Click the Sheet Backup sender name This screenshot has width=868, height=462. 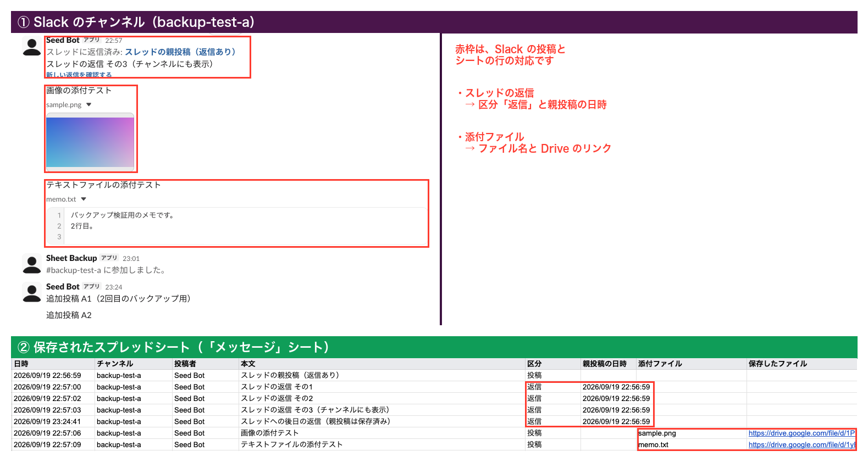71,258
